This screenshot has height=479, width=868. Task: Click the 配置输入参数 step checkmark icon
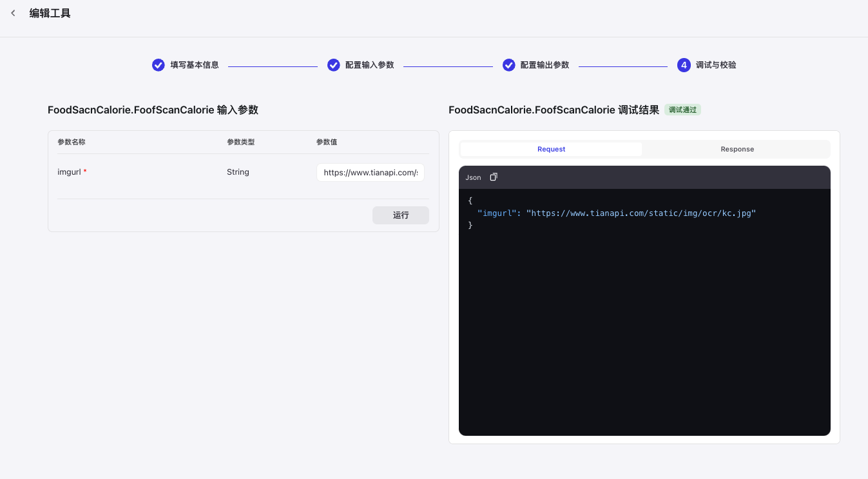point(334,65)
